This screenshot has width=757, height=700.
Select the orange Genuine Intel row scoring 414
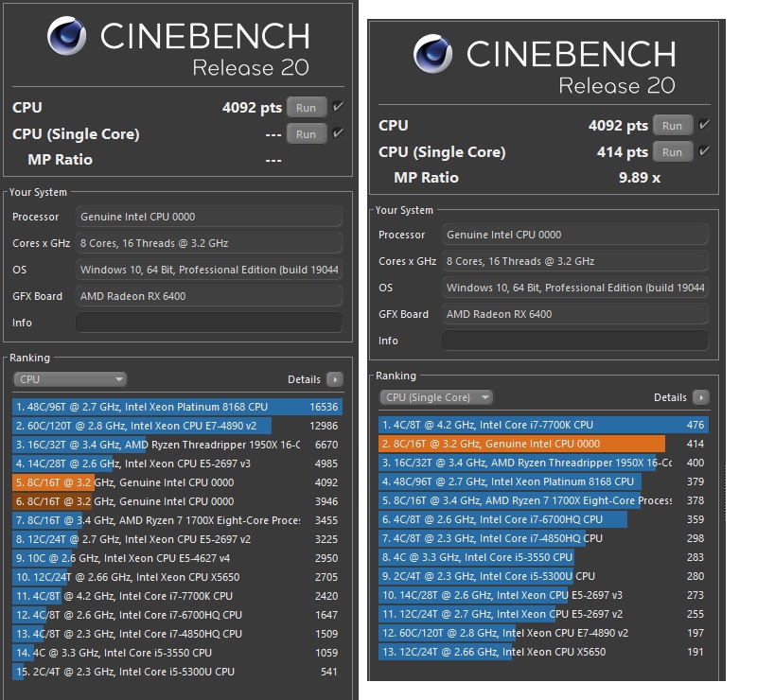click(543, 444)
